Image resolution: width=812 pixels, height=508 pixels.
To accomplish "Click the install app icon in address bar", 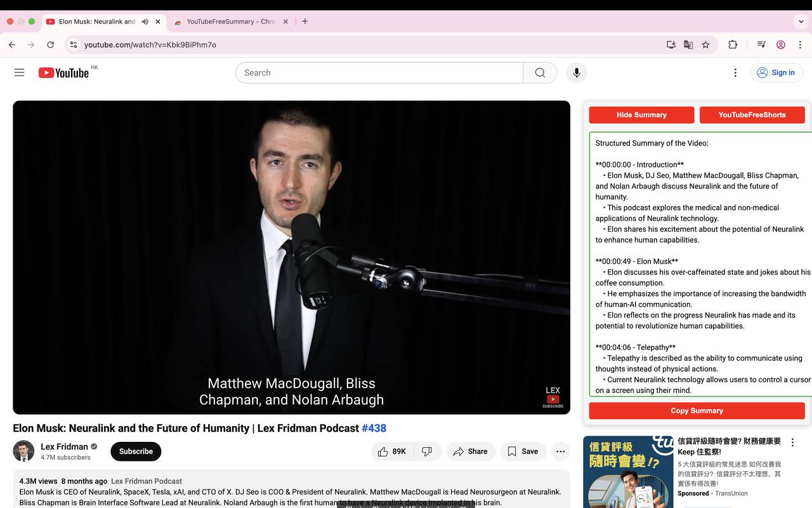I will pos(671,44).
